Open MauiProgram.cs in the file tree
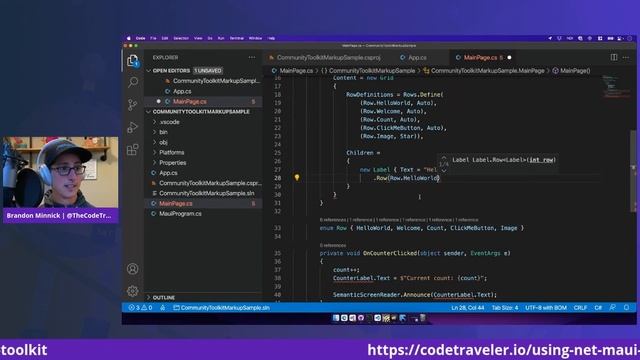Viewport: 640px width, 360px height. [203, 214]
